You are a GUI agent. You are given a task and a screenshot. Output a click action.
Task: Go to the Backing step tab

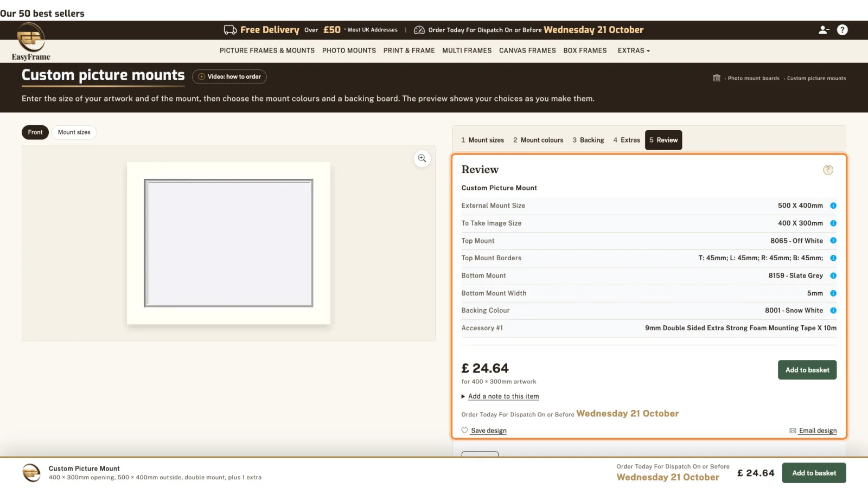click(x=588, y=140)
